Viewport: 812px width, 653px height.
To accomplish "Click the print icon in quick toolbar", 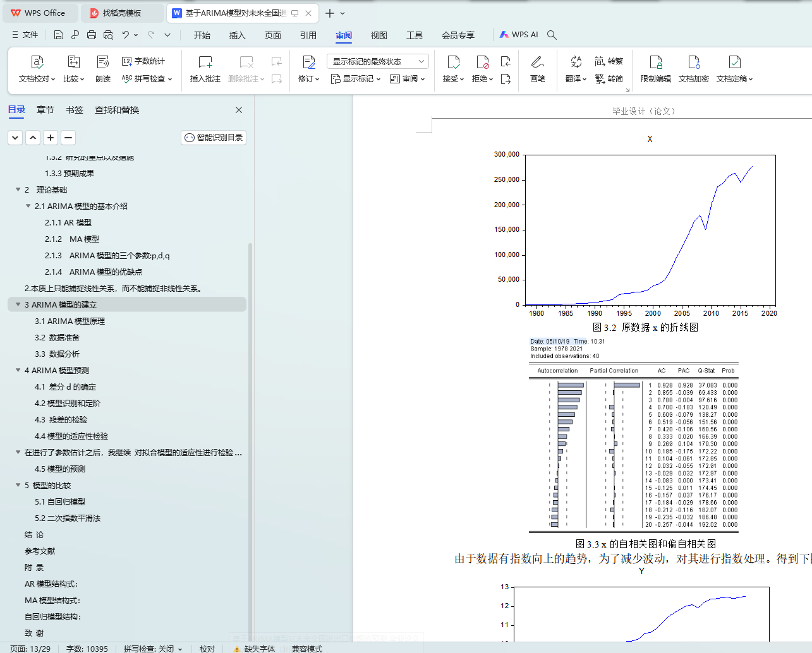I will [x=92, y=35].
